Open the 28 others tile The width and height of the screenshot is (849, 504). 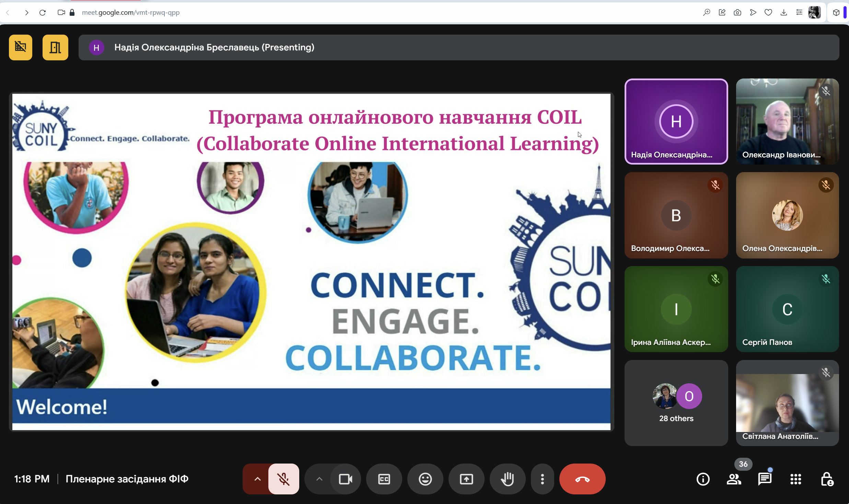[676, 403]
